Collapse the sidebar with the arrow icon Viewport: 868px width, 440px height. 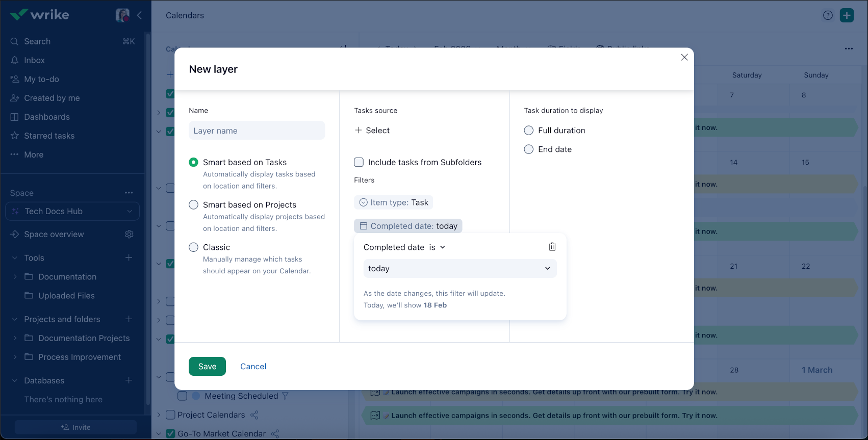139,15
